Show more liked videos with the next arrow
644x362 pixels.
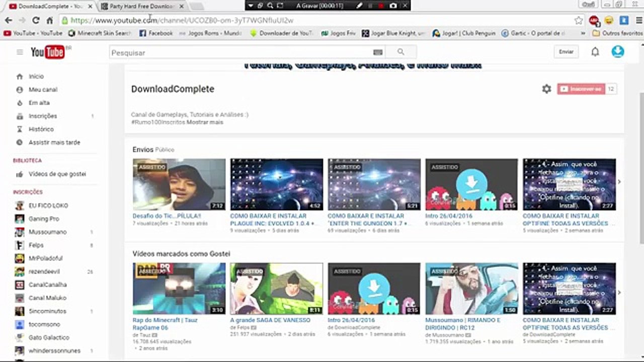(x=619, y=292)
